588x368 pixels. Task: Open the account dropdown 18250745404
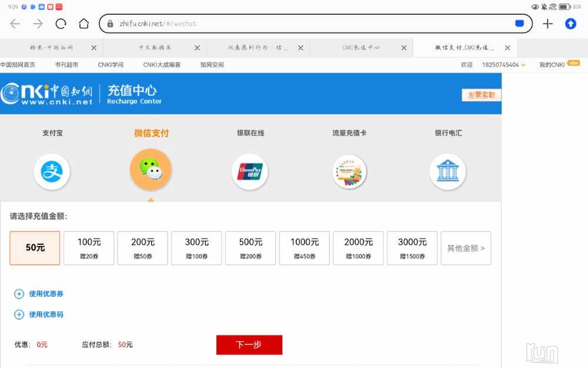pos(504,65)
